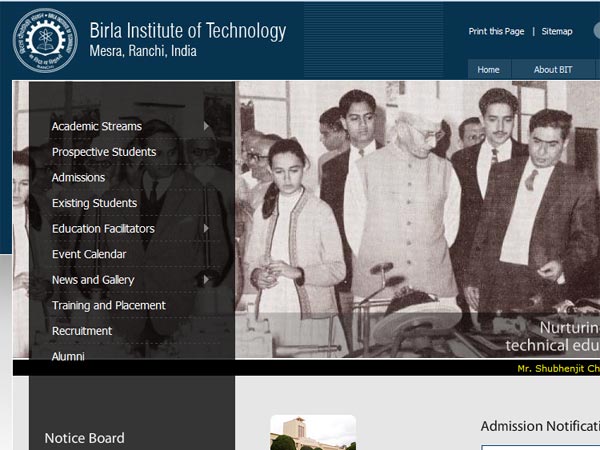
Task: Open the Event Calendar menu item
Action: pos(89,255)
